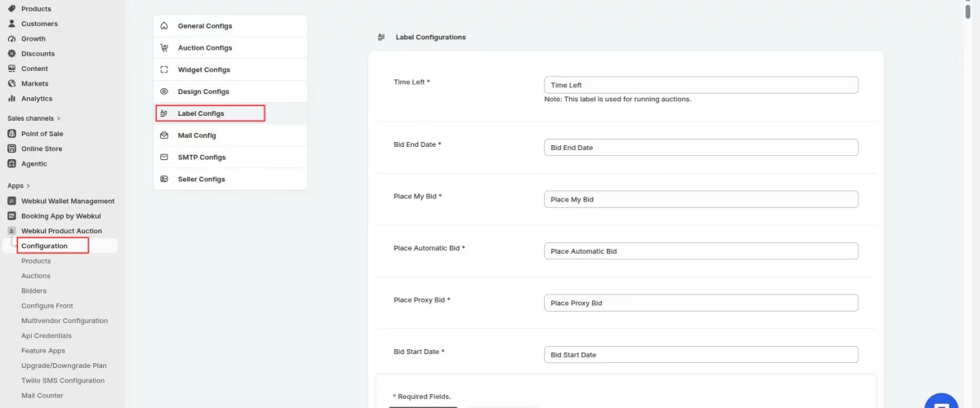The image size is (980, 408).
Task: Click the Place Proxy Bid input field
Action: tap(701, 303)
